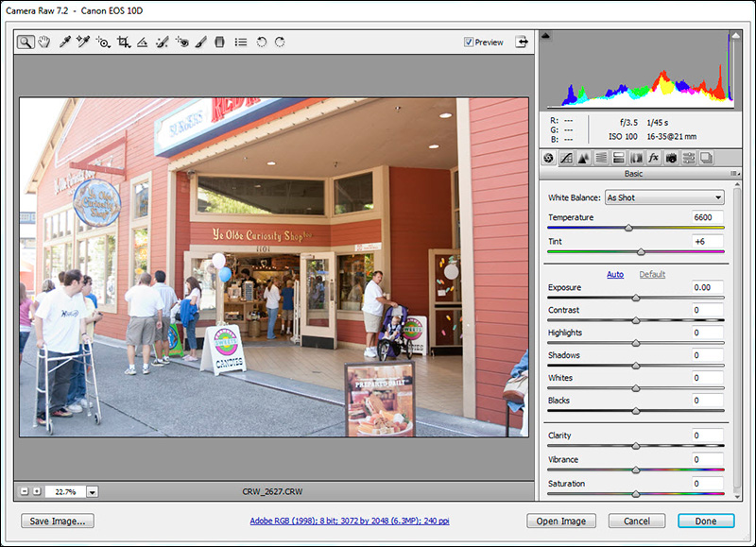Open the Camera Raw preferences dialog icon
The width and height of the screenshot is (756, 547).
241,43
